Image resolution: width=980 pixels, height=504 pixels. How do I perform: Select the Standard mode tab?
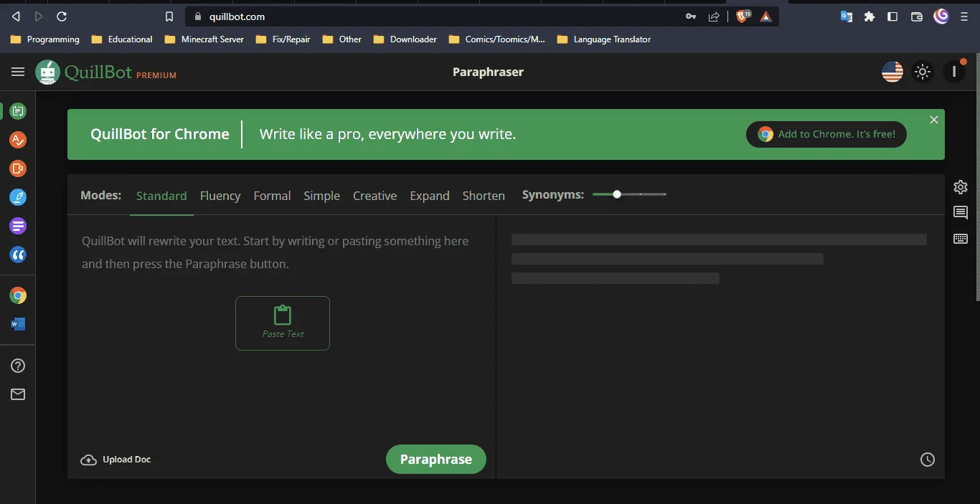pyautogui.click(x=161, y=196)
